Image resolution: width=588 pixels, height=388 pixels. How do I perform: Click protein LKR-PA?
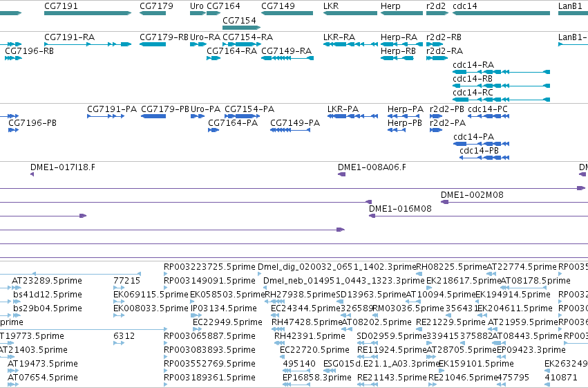[x=343, y=109]
